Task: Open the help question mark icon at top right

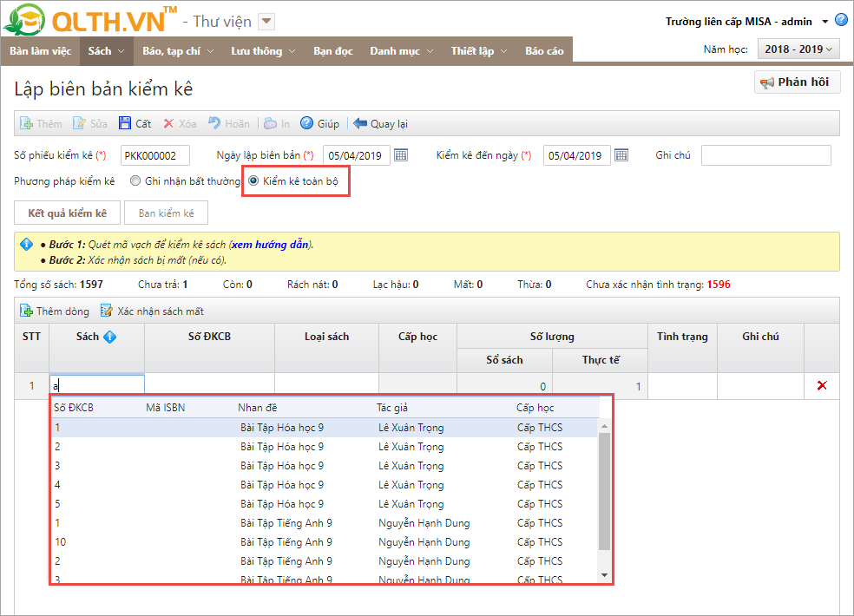Action: (841, 20)
